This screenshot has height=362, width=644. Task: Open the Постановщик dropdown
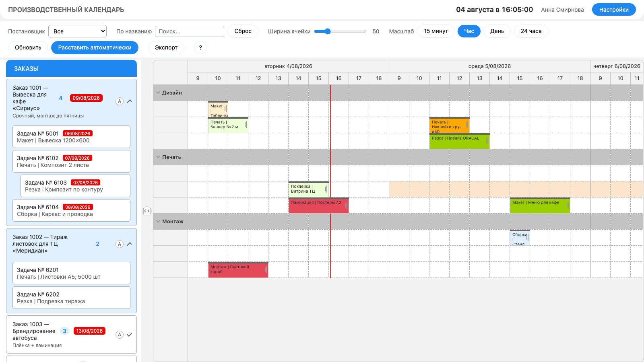point(77,31)
